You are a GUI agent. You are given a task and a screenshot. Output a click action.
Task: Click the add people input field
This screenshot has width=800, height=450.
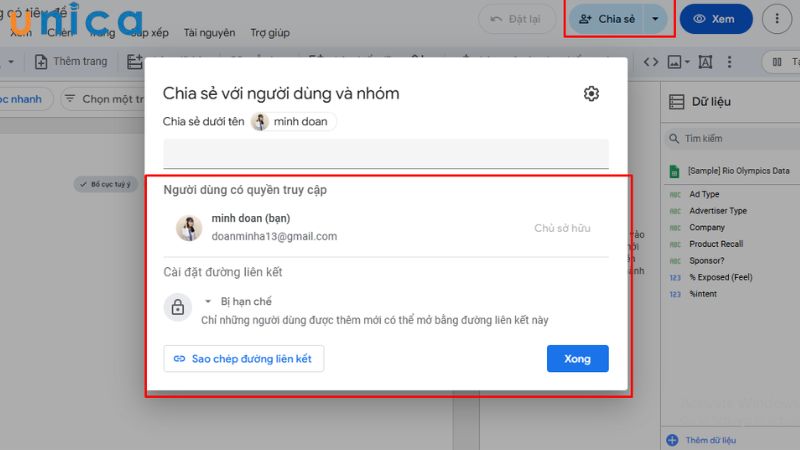(386, 154)
